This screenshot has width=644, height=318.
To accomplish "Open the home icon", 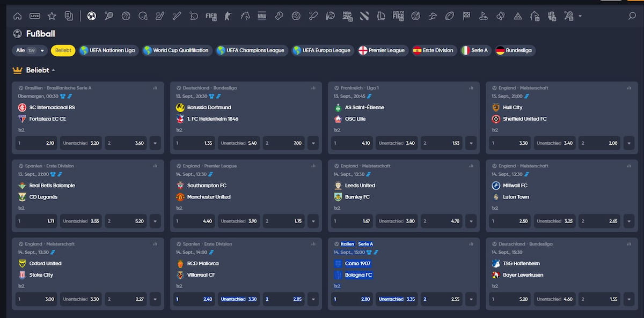I will pyautogui.click(x=18, y=16).
